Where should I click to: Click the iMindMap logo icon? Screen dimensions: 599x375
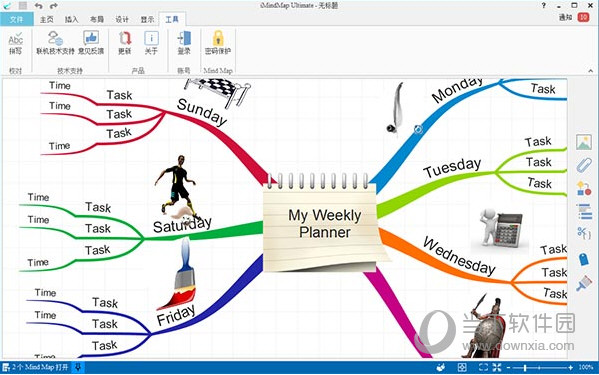point(7,5)
